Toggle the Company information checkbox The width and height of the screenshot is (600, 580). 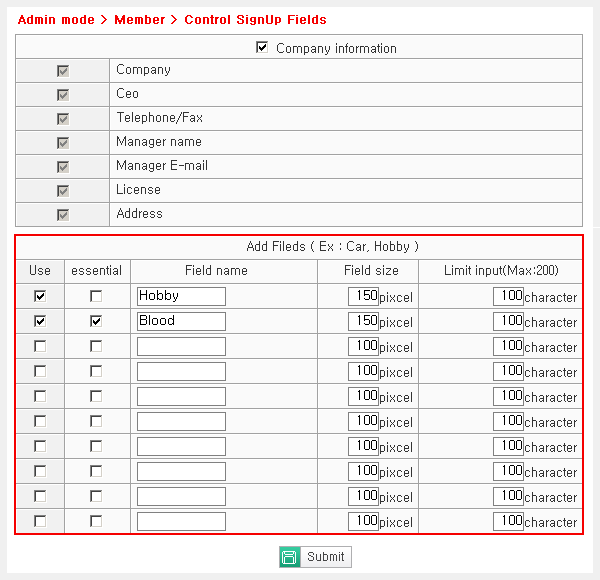click(262, 47)
